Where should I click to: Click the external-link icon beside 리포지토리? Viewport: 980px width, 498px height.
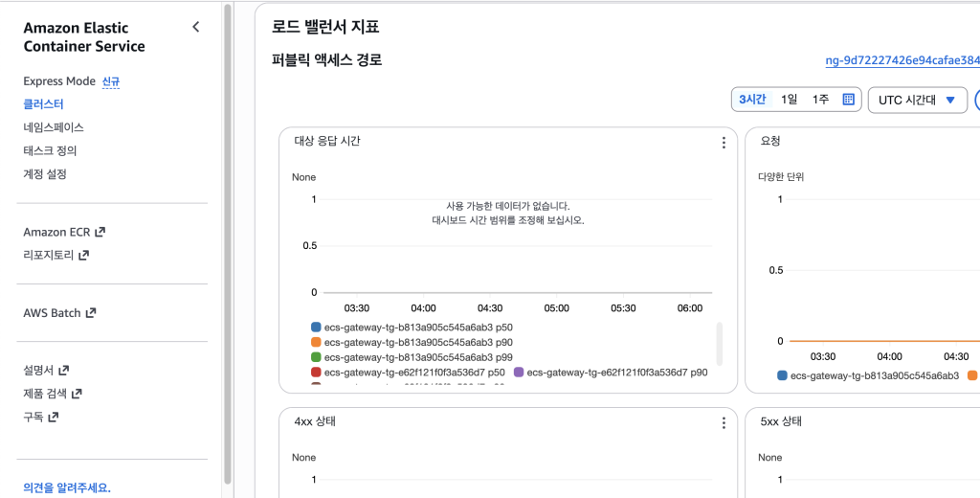tap(83, 256)
